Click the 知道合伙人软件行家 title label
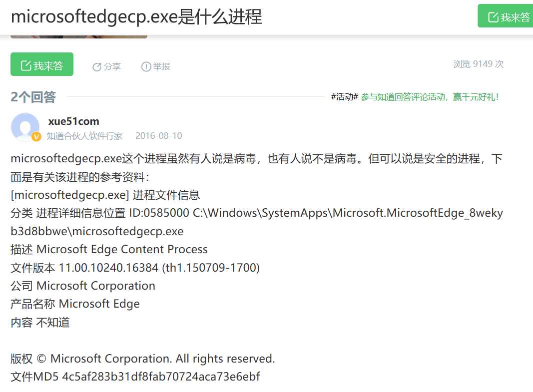Viewport: 533px width, 392px height. click(x=84, y=136)
